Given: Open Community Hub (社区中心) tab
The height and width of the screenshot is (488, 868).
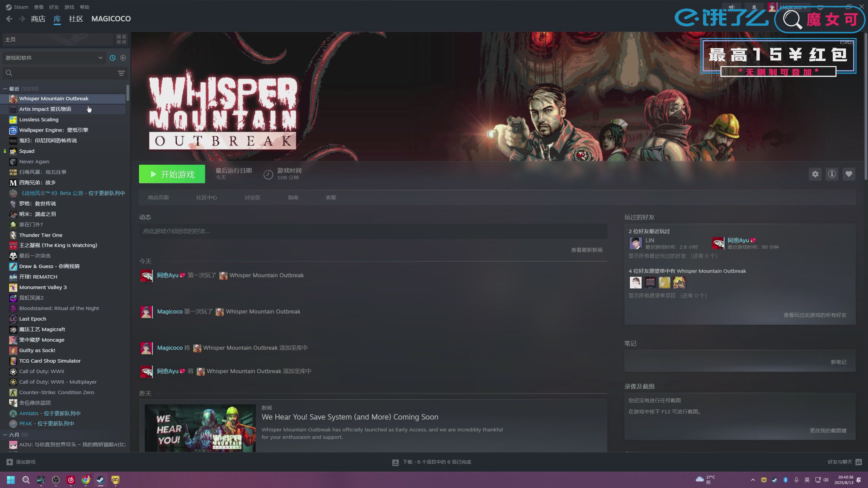Looking at the screenshot, I should (x=207, y=198).
